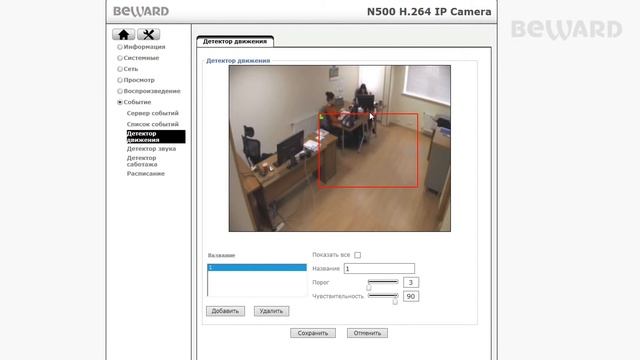This screenshot has height=360, width=640.
Task: Enable the Показать все checkbox
Action: tap(358, 255)
